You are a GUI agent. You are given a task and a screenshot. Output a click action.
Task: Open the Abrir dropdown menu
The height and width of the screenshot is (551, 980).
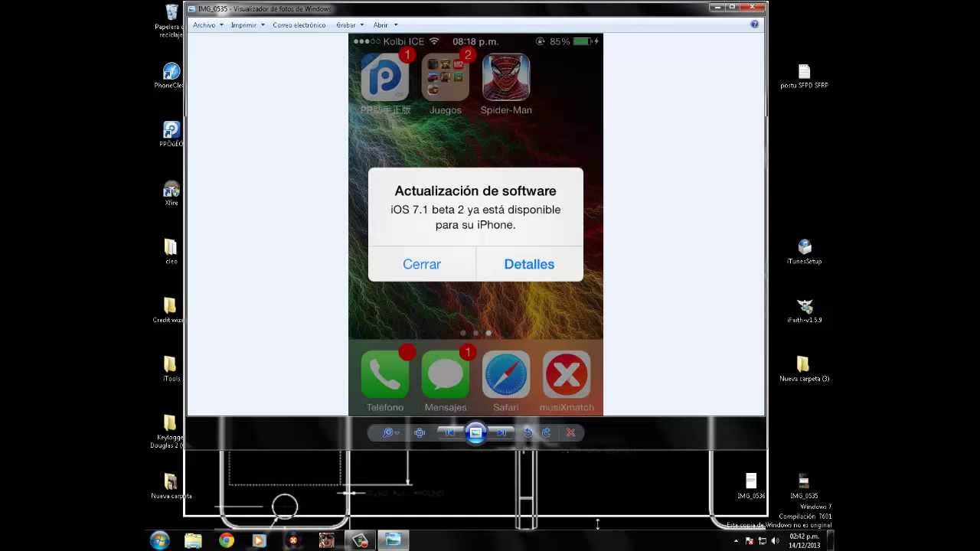[385, 24]
